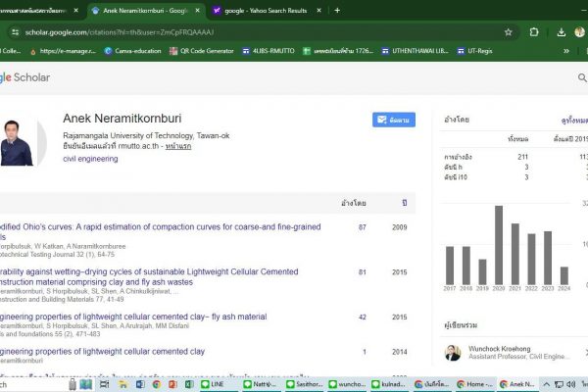The width and height of the screenshot is (588, 392).
Task: Switch to the Sasithor LINE chat window
Action: [304, 384]
